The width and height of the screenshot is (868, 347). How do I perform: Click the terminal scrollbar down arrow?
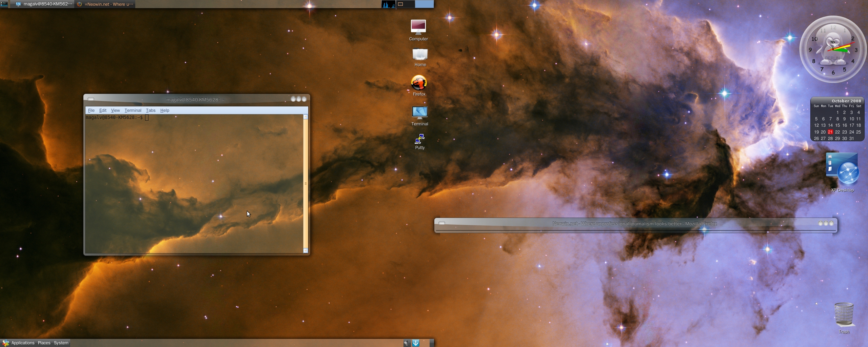tap(305, 251)
